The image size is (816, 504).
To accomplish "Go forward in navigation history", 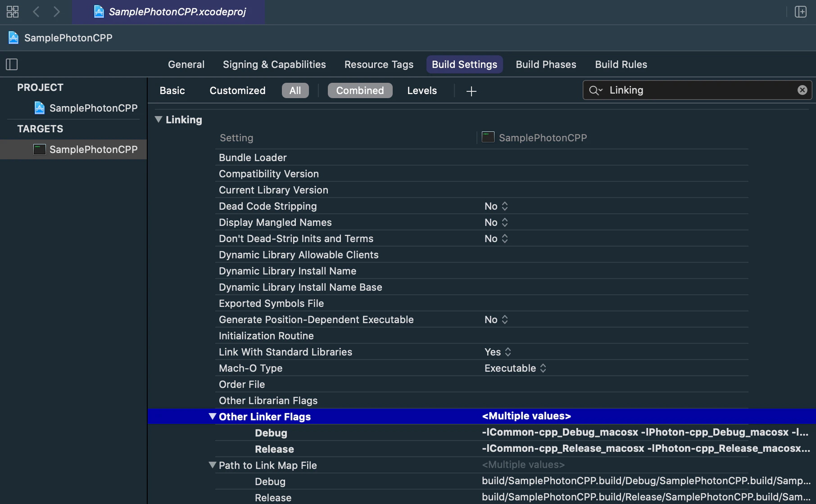I will 56,12.
